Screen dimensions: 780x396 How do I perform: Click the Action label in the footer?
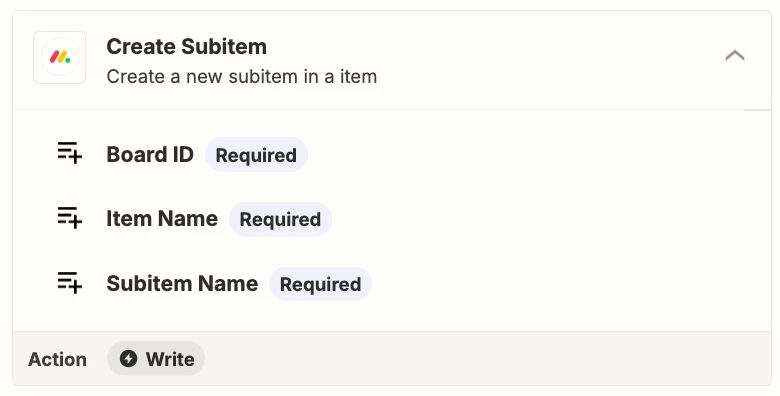click(57, 359)
